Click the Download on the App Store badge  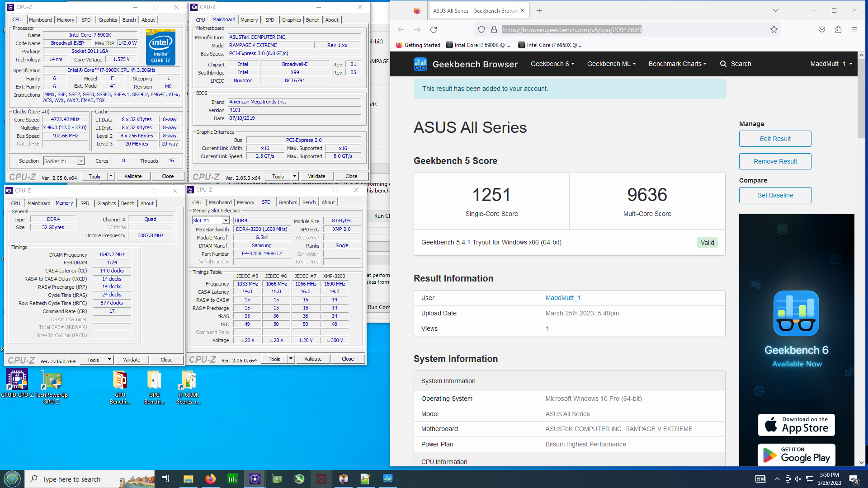tap(797, 425)
